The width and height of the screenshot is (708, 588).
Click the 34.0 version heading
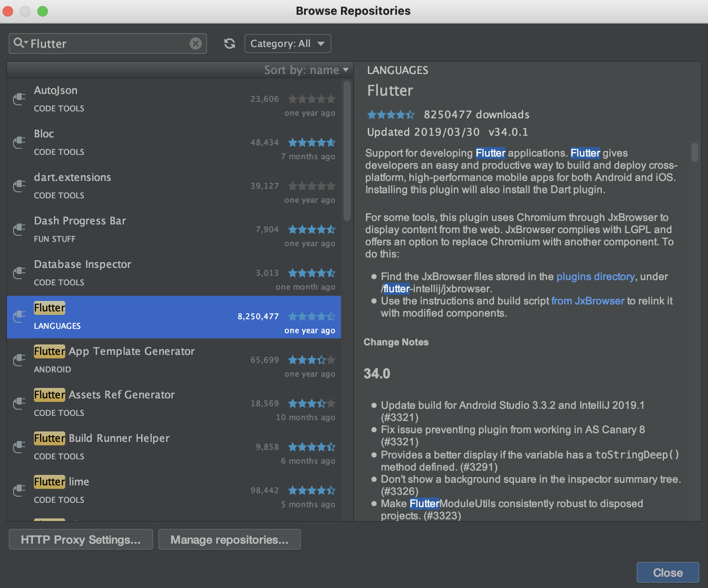377,374
